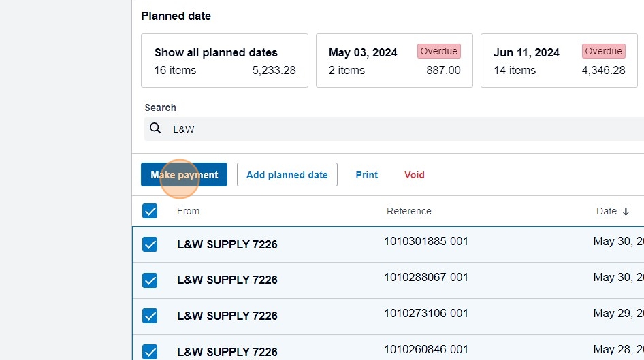Viewport: 644px width, 360px height.
Task: Sort by the From column header
Action: (188, 211)
